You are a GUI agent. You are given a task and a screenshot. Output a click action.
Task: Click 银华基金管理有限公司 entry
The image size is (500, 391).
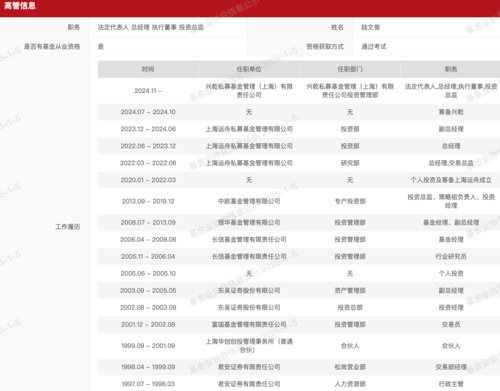click(249, 222)
